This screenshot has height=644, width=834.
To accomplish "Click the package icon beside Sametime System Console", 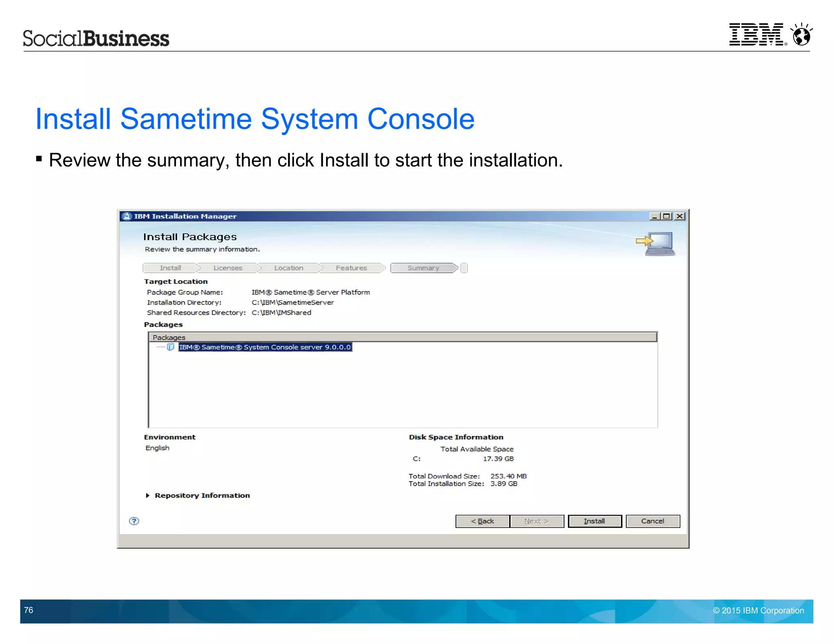I will coord(171,347).
